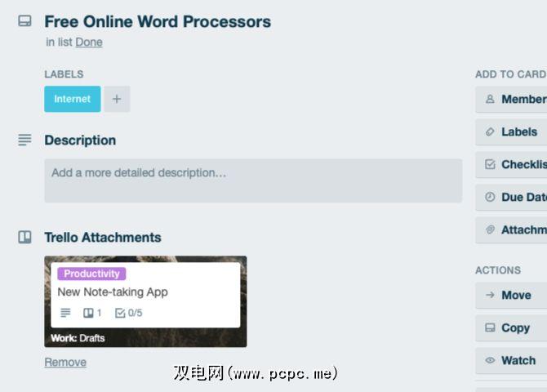Click the New Note-taking App title text

coord(113,292)
